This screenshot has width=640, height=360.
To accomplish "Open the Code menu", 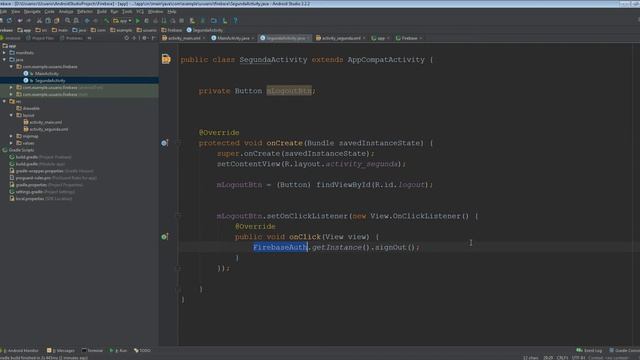I will click(x=49, y=11).
